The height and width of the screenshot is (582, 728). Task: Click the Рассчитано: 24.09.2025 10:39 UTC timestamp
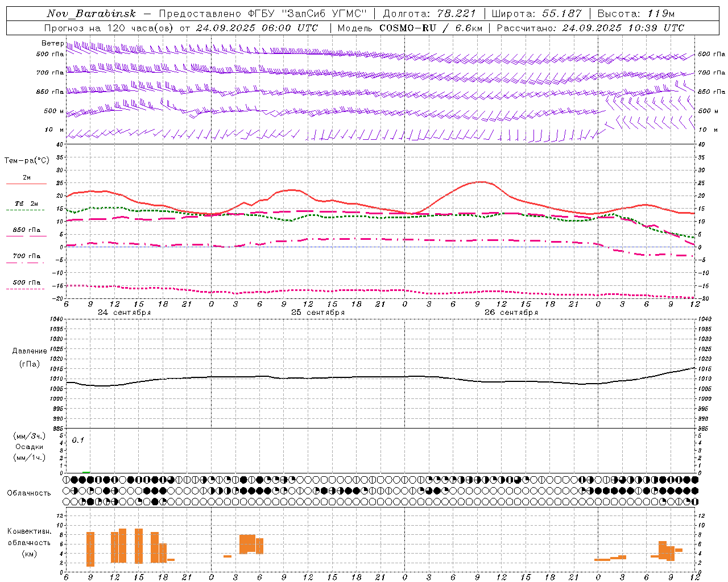tap(590, 28)
